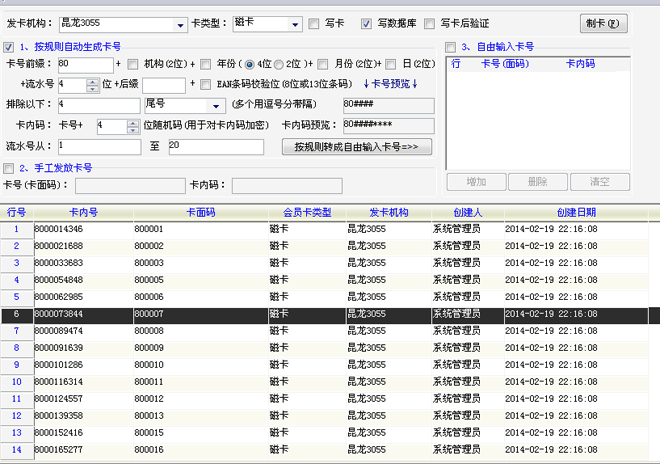The height and width of the screenshot is (464, 660).
Task: Click the 删除 button
Action: pyautogui.click(x=538, y=182)
